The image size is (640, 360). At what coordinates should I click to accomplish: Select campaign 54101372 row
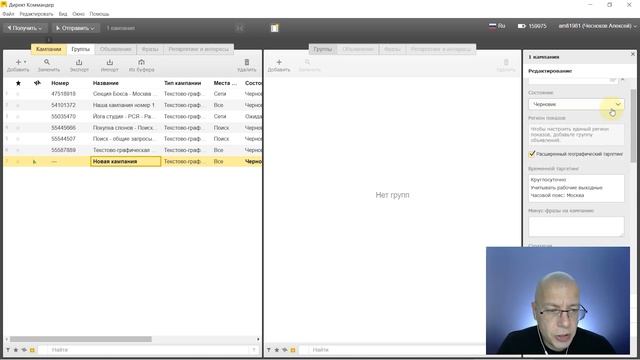133,105
